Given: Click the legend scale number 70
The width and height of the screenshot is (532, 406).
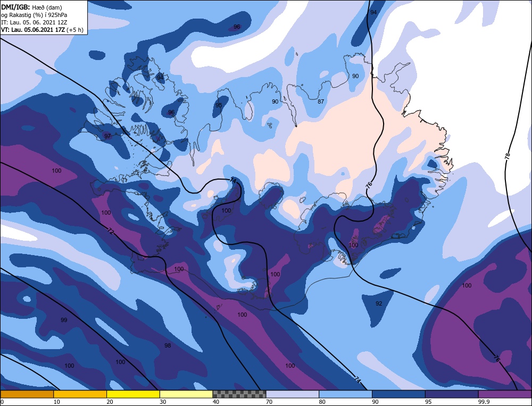Looking at the screenshot, I should (269, 402).
